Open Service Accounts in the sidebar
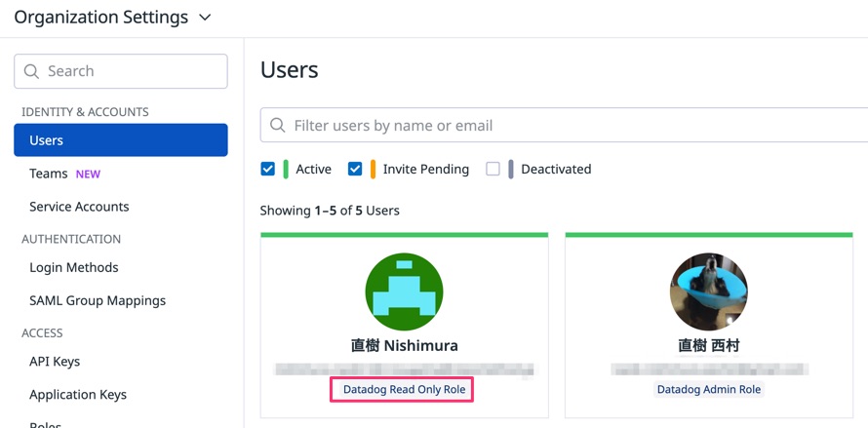 coord(79,207)
